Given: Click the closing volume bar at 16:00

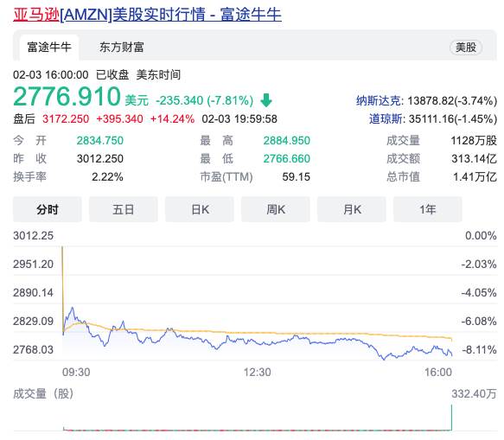Looking at the screenshot, I should pyautogui.click(x=451, y=418).
